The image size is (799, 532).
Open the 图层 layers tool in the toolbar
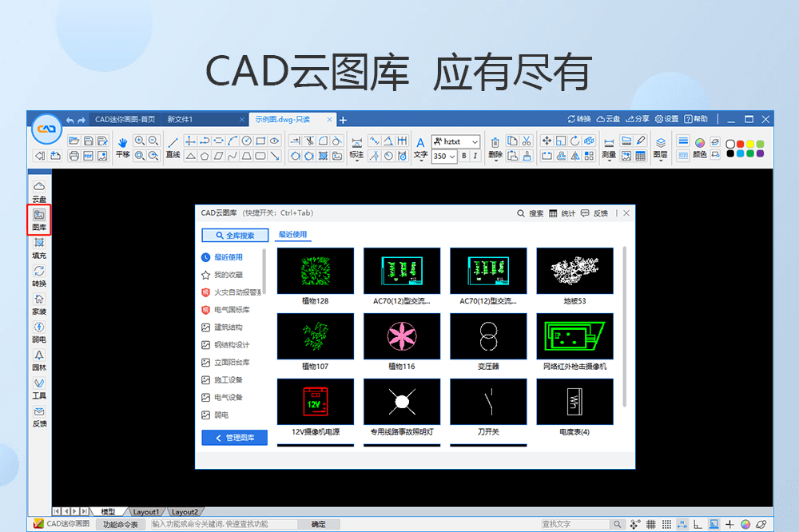661,142
